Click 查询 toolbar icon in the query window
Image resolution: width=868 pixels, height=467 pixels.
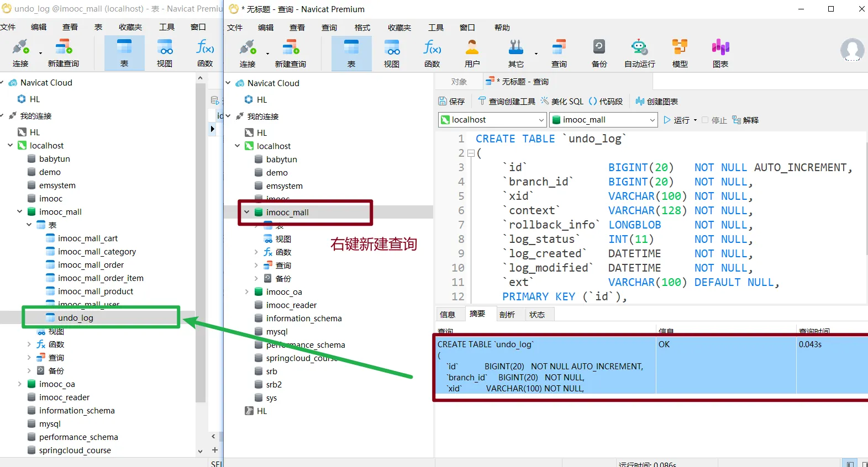pyautogui.click(x=559, y=47)
